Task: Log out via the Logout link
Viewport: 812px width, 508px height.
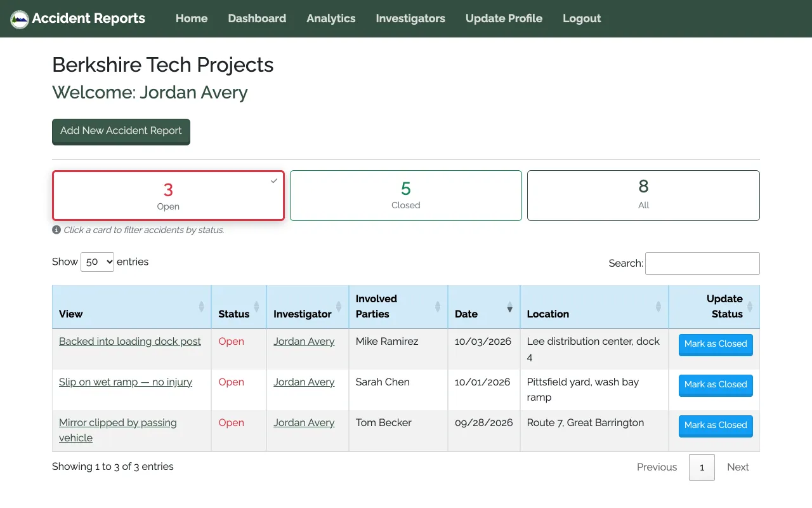Action: [582, 18]
